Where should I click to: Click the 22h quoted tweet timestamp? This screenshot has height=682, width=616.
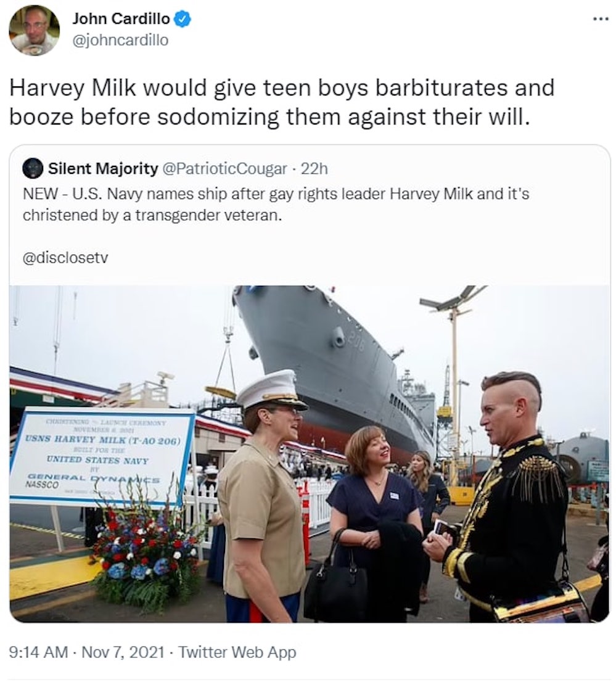(314, 168)
